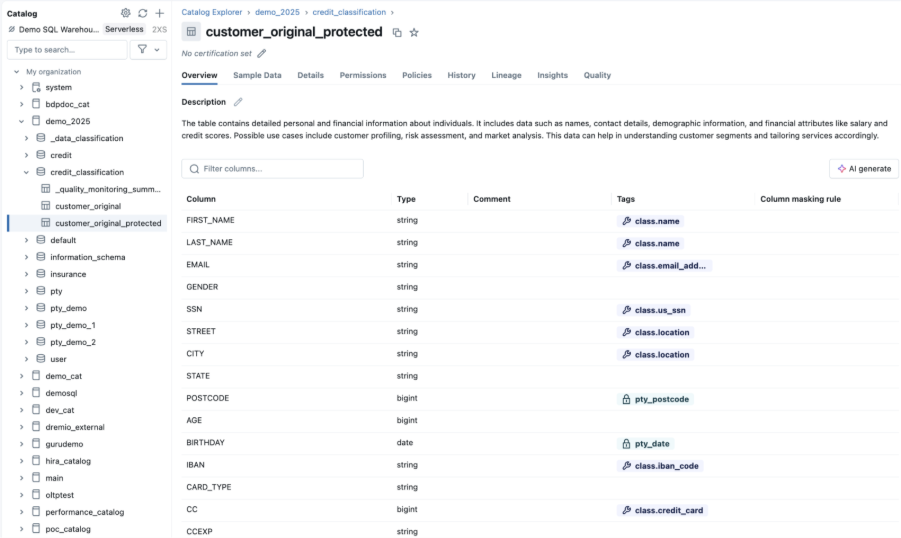Open the Permissions tab
The image size is (901, 538).
click(363, 75)
